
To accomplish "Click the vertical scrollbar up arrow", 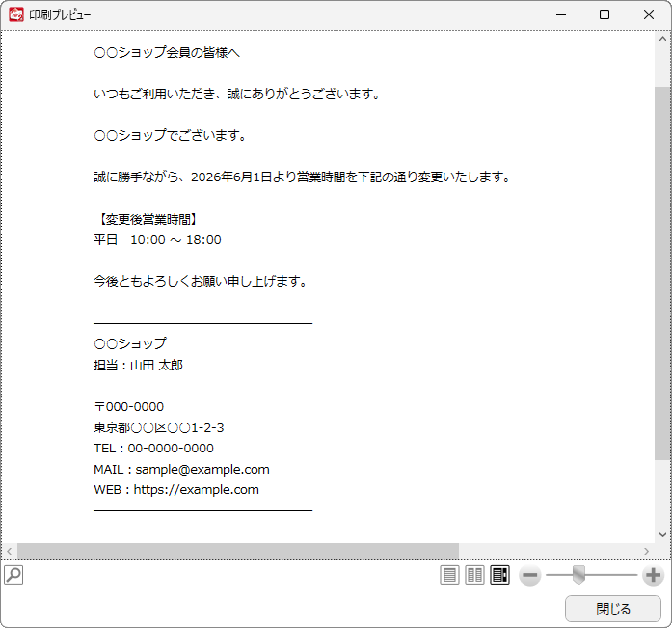I will click(x=662, y=39).
